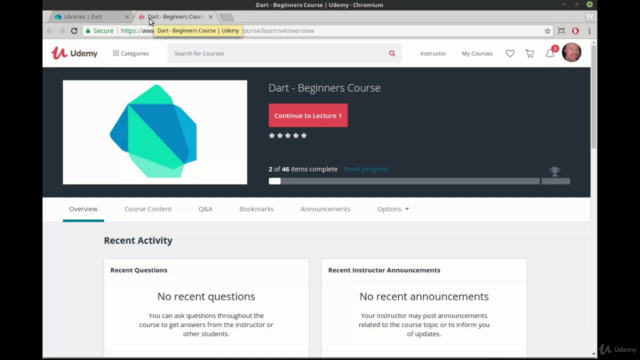Click the Udemy logo in the header
640x360 pixels.
pyautogui.click(x=74, y=53)
